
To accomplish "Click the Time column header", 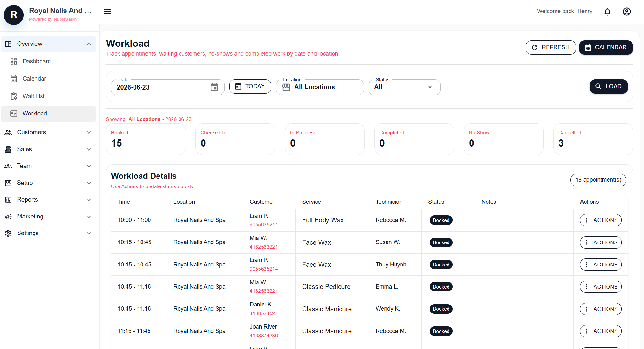I will coord(124,202).
